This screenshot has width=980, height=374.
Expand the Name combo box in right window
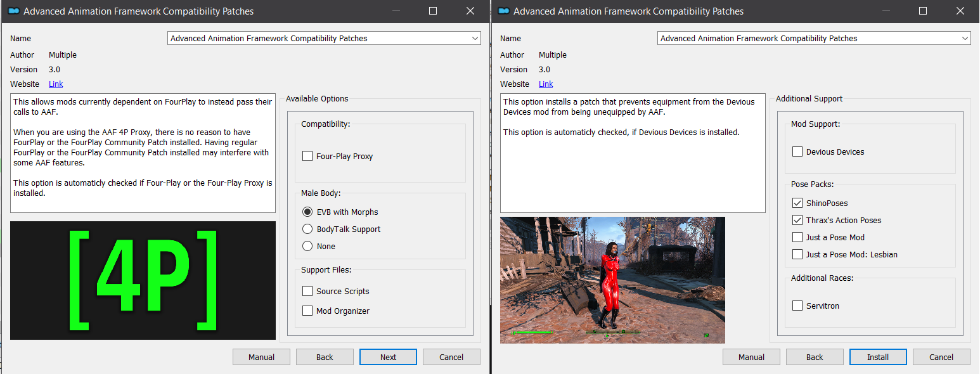click(814, 38)
